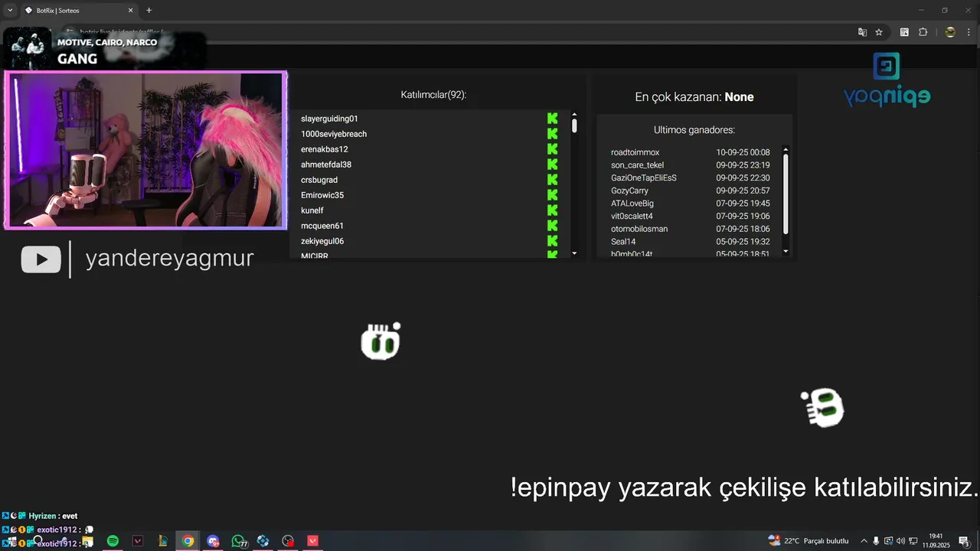Click winner Seal14
980x551 pixels.
(623, 242)
